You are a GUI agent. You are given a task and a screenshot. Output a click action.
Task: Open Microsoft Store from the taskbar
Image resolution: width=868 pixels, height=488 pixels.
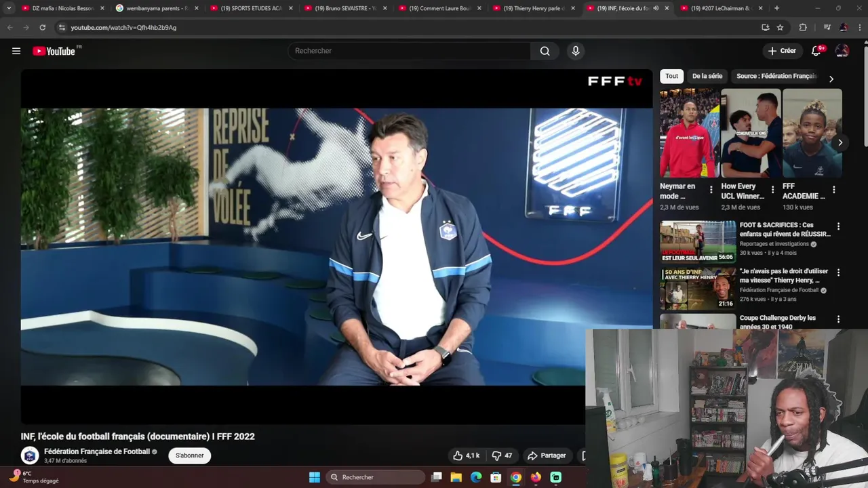point(496,477)
